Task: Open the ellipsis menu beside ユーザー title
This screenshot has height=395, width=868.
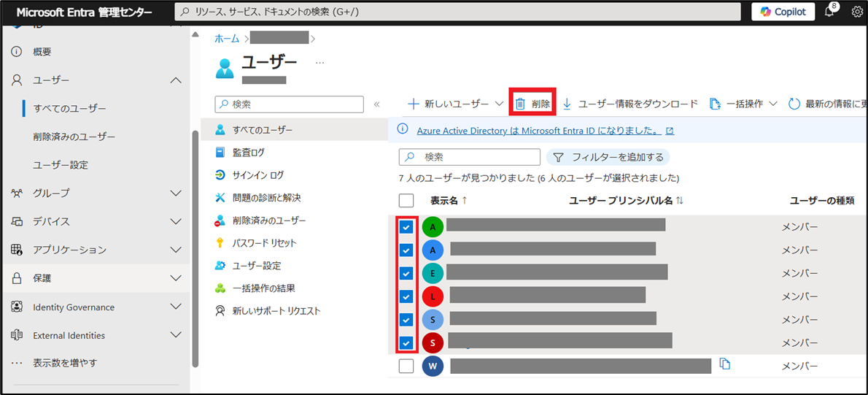Action: (x=320, y=63)
